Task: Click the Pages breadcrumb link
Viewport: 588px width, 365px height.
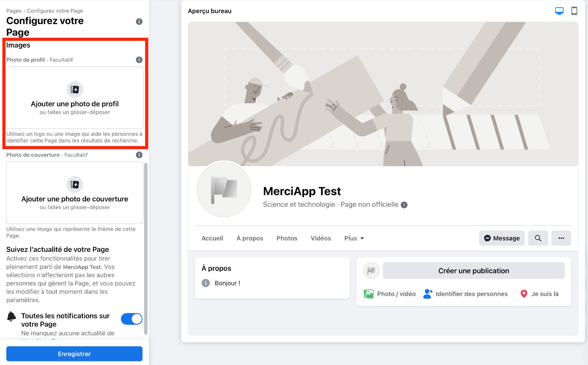Action: point(14,11)
